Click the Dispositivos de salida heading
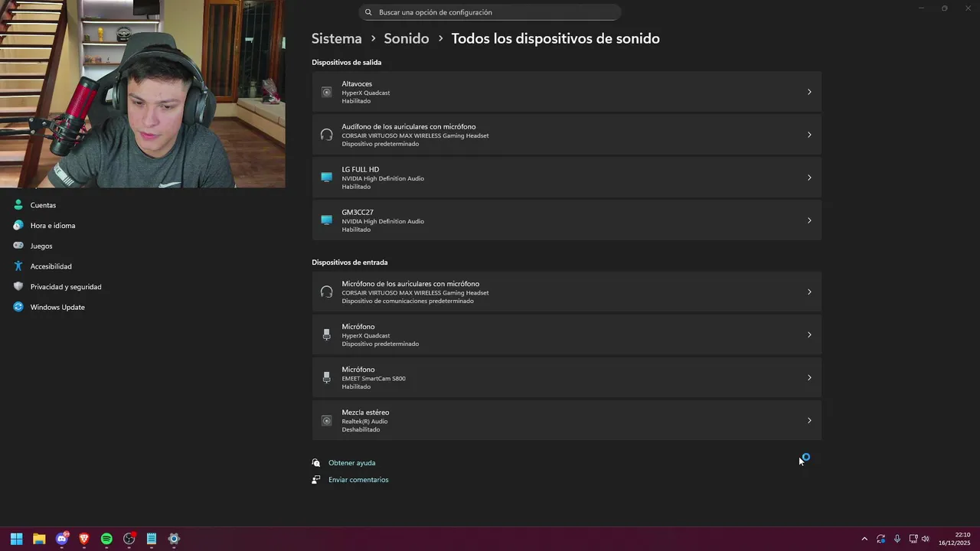Screen dimensions: 980x551 point(346,62)
